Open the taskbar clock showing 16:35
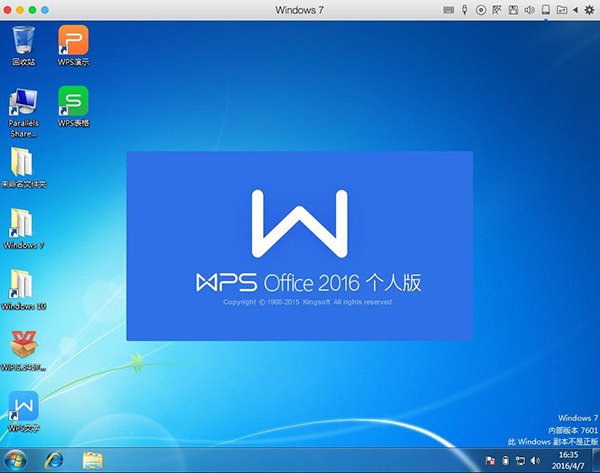The image size is (600, 473). [x=568, y=460]
